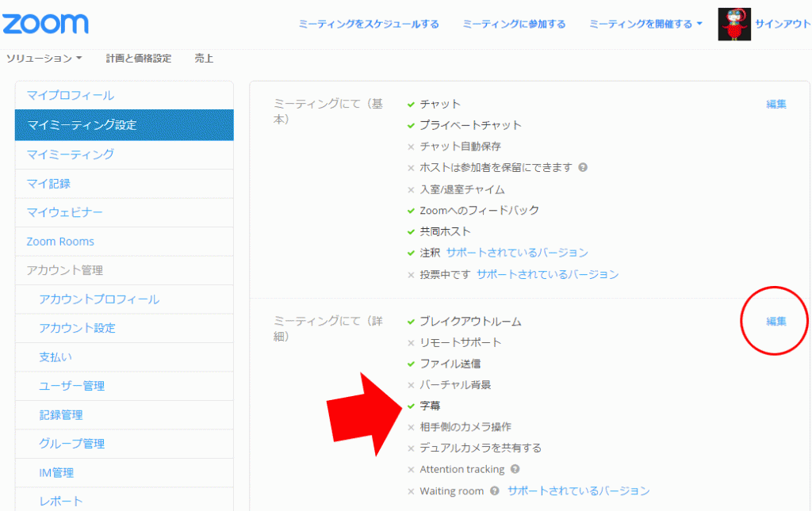Click the x mark beside バーチャル背景
812x511 pixels.
(x=411, y=385)
